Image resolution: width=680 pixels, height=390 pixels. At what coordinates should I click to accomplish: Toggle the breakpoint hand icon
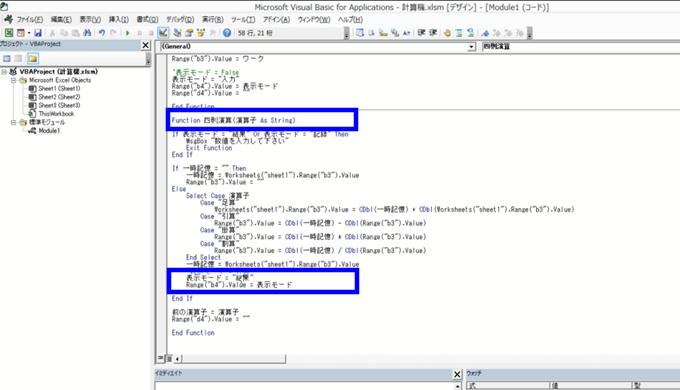[x=447, y=33]
